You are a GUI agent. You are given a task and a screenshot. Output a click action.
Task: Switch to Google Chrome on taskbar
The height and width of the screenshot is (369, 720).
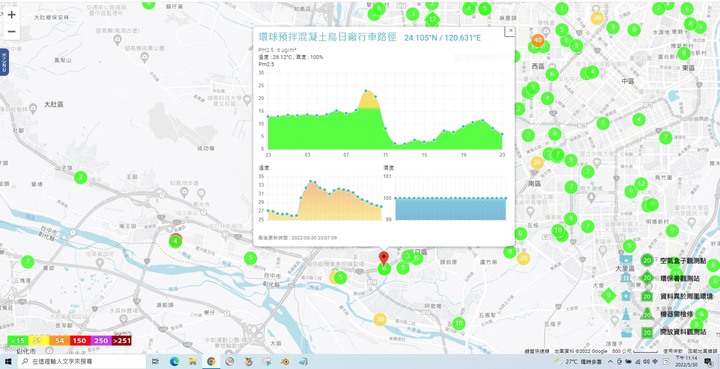[x=211, y=362]
